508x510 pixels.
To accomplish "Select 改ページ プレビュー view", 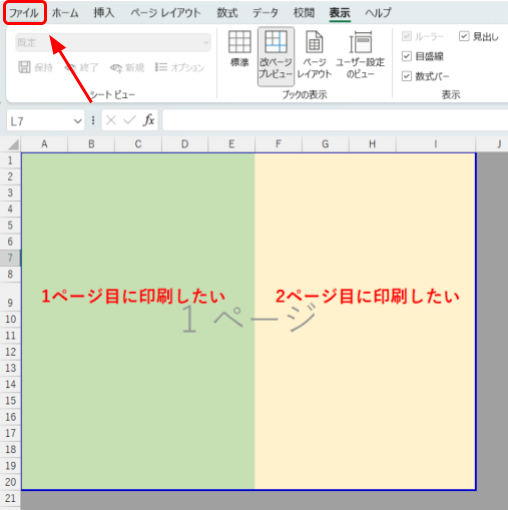I will point(276,56).
